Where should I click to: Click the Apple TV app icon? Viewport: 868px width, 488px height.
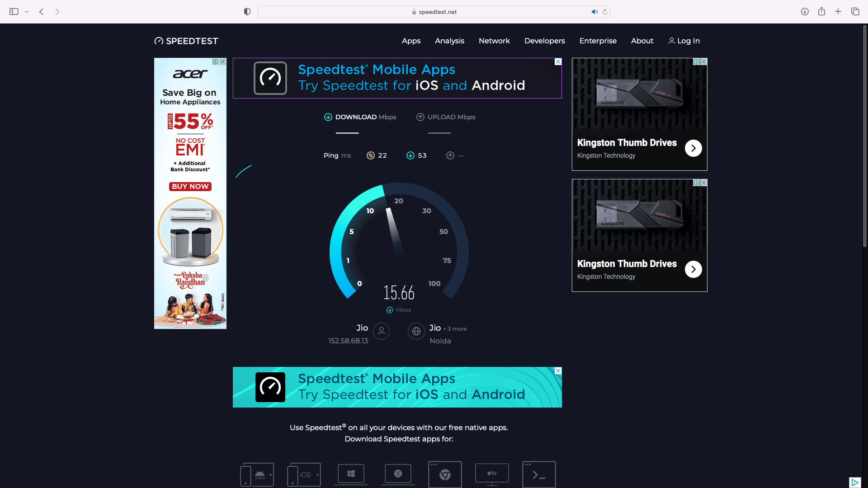pos(492,474)
